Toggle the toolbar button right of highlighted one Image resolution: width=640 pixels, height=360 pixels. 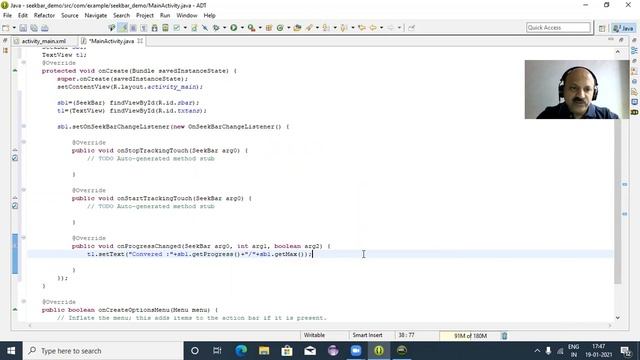pos(133,28)
